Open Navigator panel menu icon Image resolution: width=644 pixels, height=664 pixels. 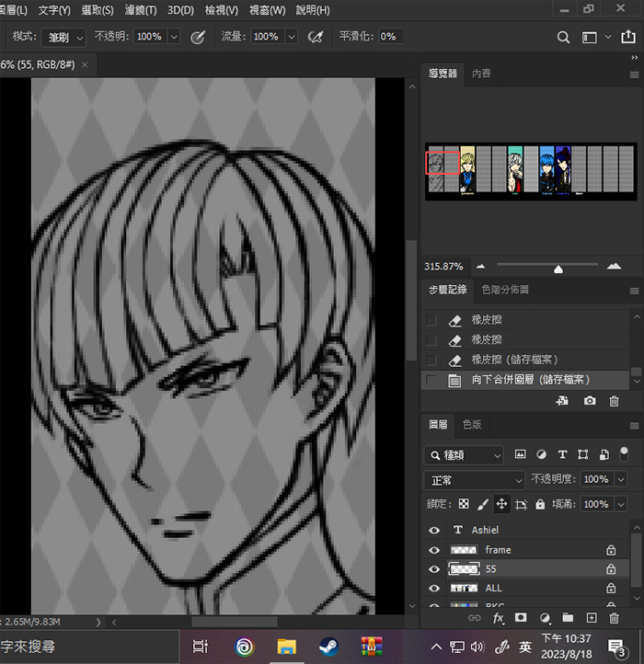pos(634,75)
